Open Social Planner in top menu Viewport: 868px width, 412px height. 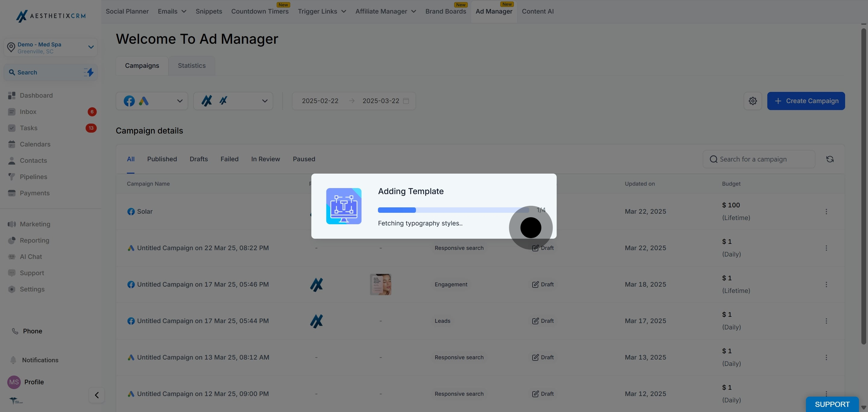point(127,11)
